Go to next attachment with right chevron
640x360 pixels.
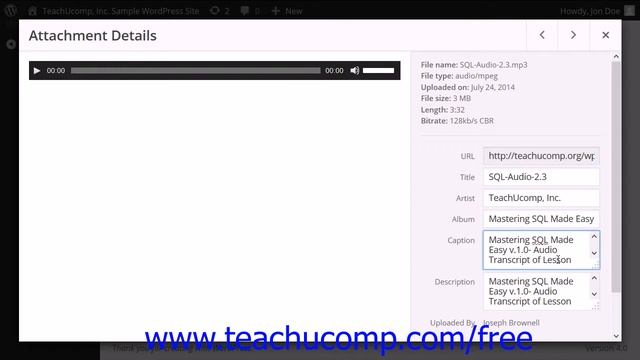[573, 35]
